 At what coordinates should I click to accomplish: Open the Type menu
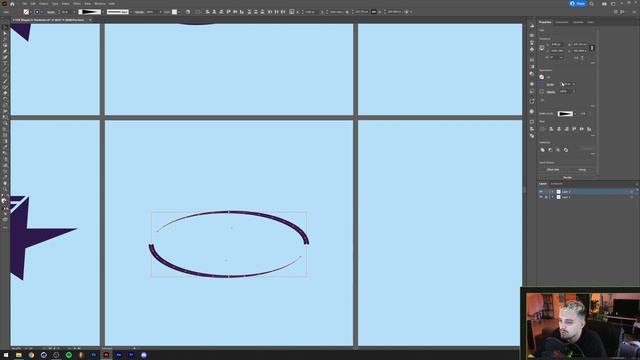pyautogui.click(x=55, y=4)
